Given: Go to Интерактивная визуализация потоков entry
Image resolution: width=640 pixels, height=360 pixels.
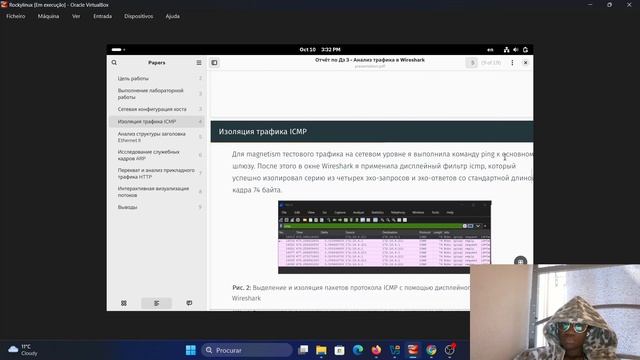Looking at the screenshot, I should tap(157, 192).
